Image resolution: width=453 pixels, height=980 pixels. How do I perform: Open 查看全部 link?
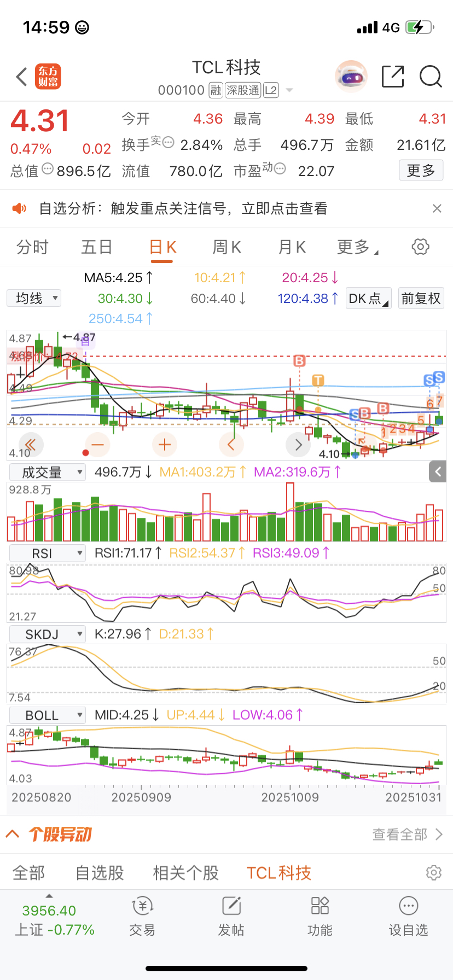[x=407, y=835]
